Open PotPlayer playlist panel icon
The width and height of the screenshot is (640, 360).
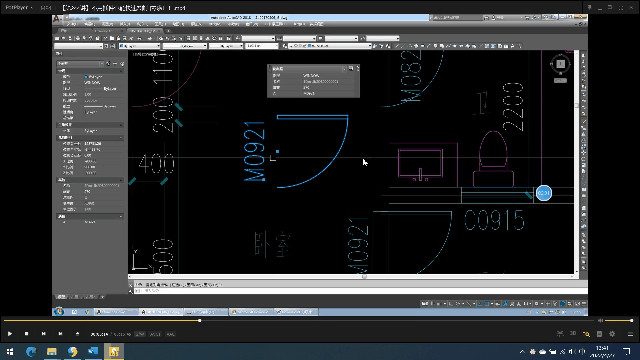[x=630, y=334]
